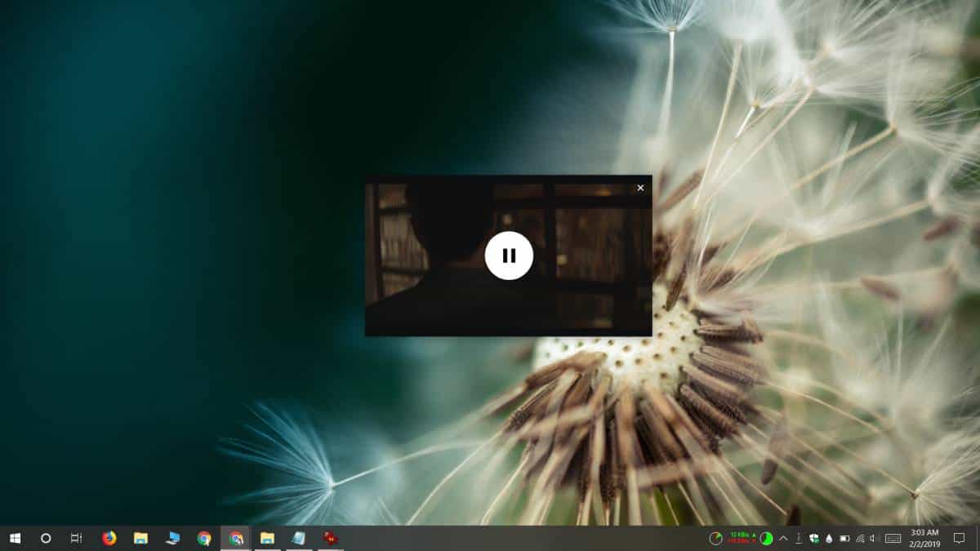The height and width of the screenshot is (551, 980).
Task: Expand hidden system tray icons
Action: point(783,538)
